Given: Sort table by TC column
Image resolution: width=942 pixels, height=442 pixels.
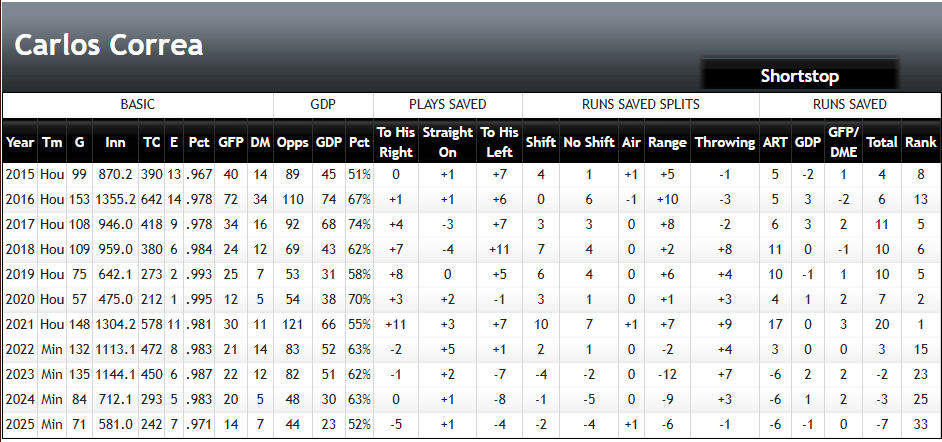Looking at the screenshot, I should point(152,142).
